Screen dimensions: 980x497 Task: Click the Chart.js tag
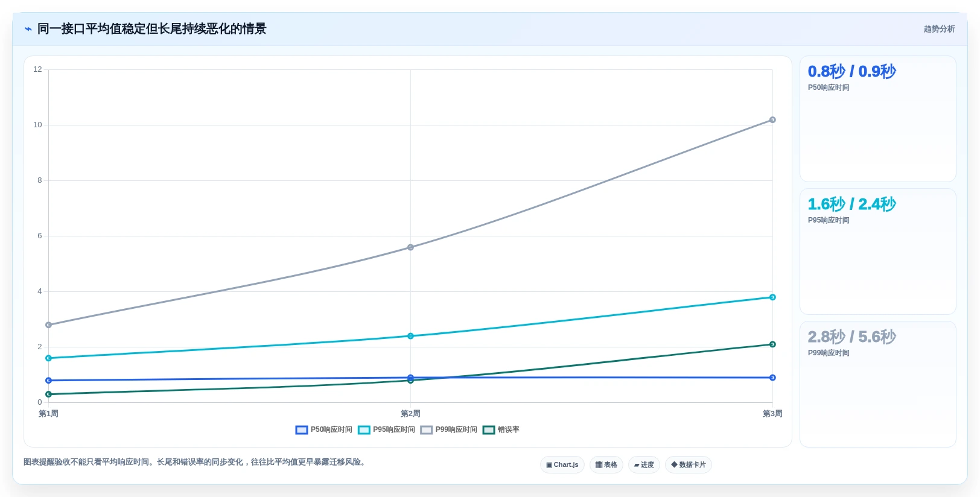[x=562, y=464]
